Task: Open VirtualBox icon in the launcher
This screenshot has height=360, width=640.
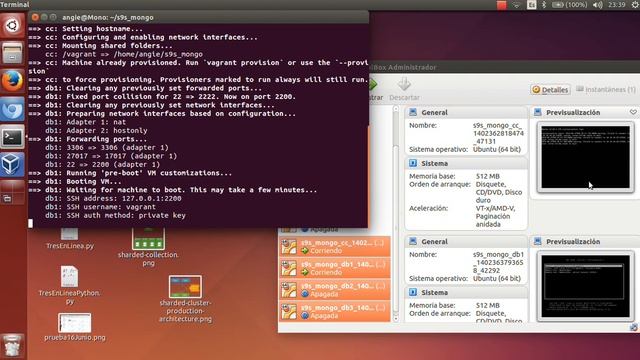Action: pyautogui.click(x=12, y=164)
